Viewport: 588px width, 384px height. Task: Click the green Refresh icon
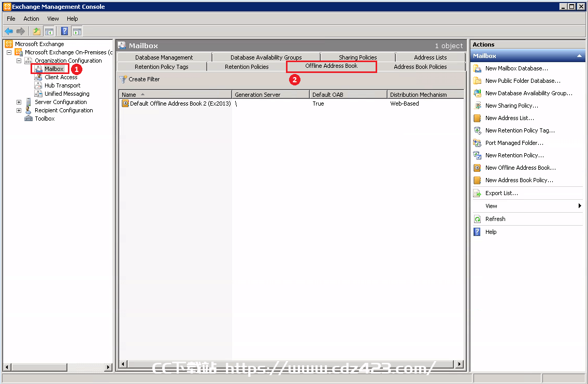(x=477, y=219)
